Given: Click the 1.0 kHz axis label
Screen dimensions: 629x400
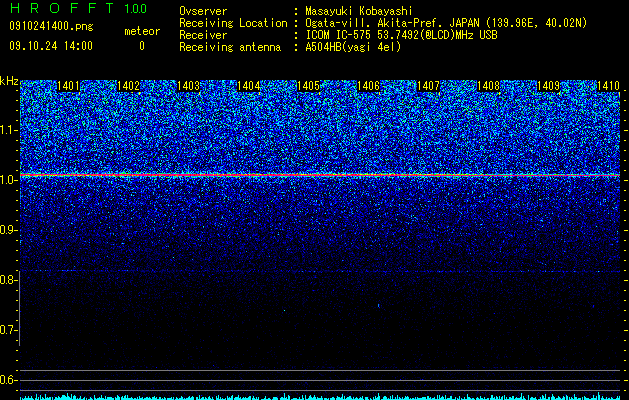Looking at the screenshot, I should [9, 180].
